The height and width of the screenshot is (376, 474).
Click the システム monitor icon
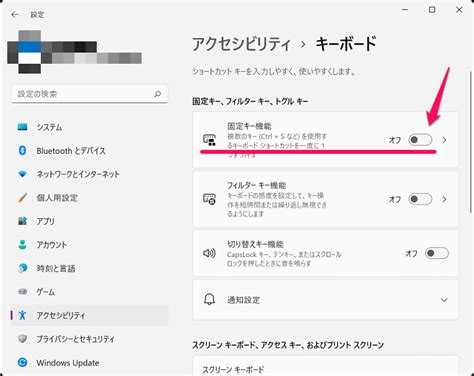(22, 127)
